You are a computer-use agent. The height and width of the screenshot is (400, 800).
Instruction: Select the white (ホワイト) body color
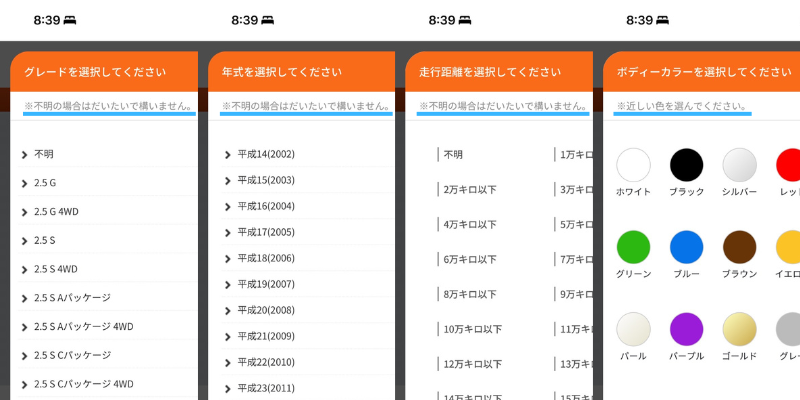(x=633, y=165)
